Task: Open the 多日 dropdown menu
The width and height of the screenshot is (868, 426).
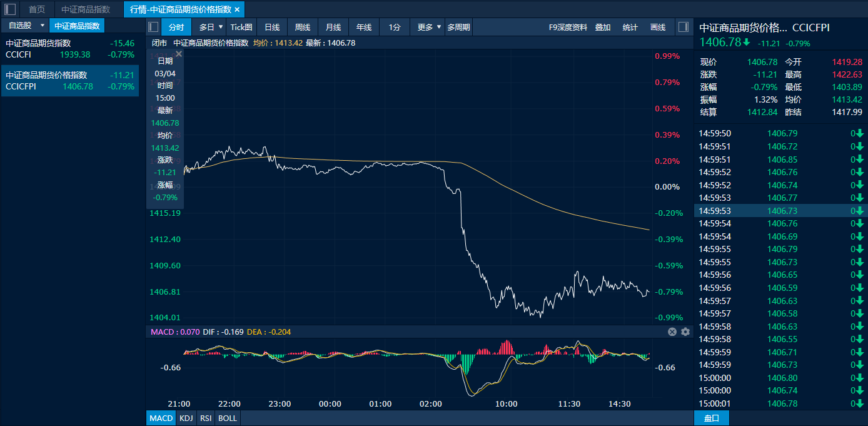Action: tap(221, 27)
